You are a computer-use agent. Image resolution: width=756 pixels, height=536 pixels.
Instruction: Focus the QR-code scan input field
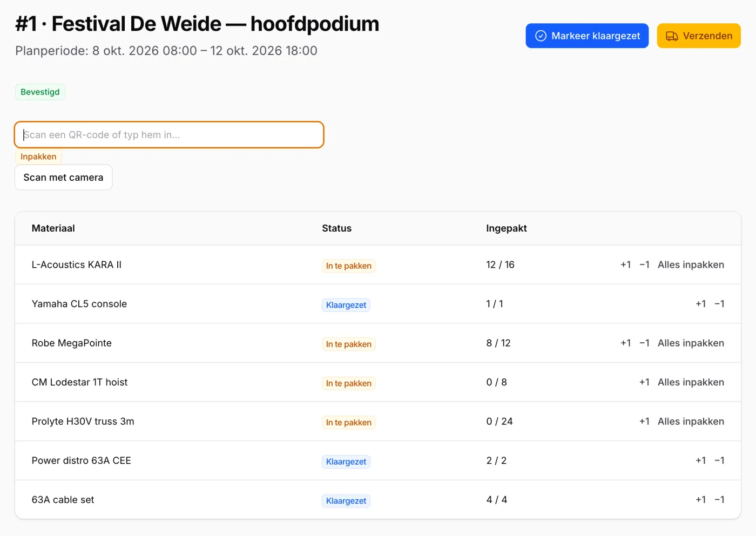coord(169,135)
